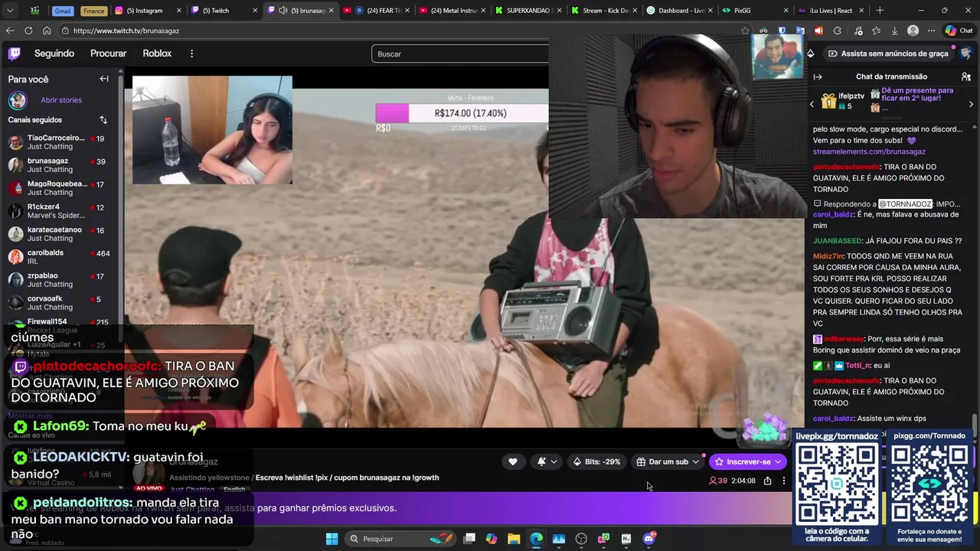Screen dimensions: 980x551
Task: Open TiaoCarroceiro channel in sidebar
Action: 61,142
